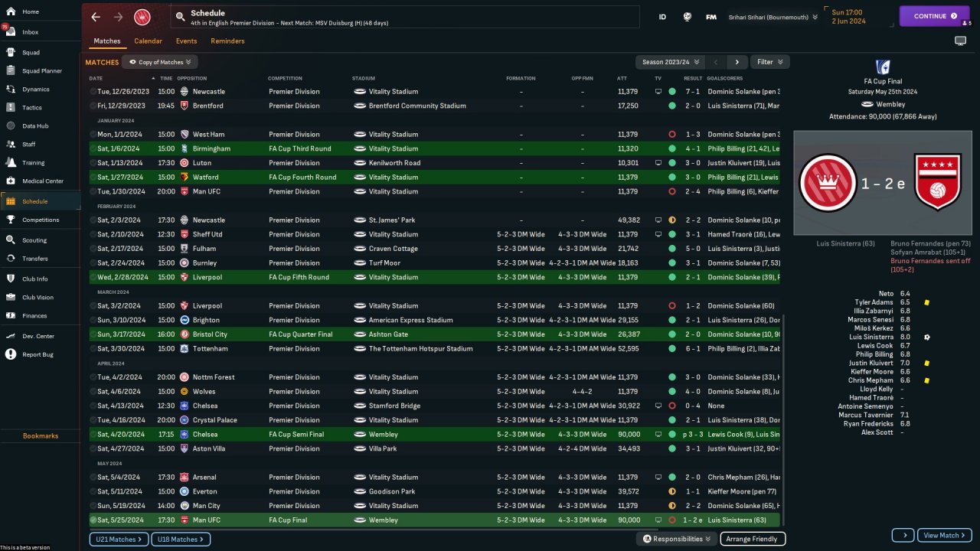
Task: Click the FA Cup Final trophy icon
Action: coord(883,67)
